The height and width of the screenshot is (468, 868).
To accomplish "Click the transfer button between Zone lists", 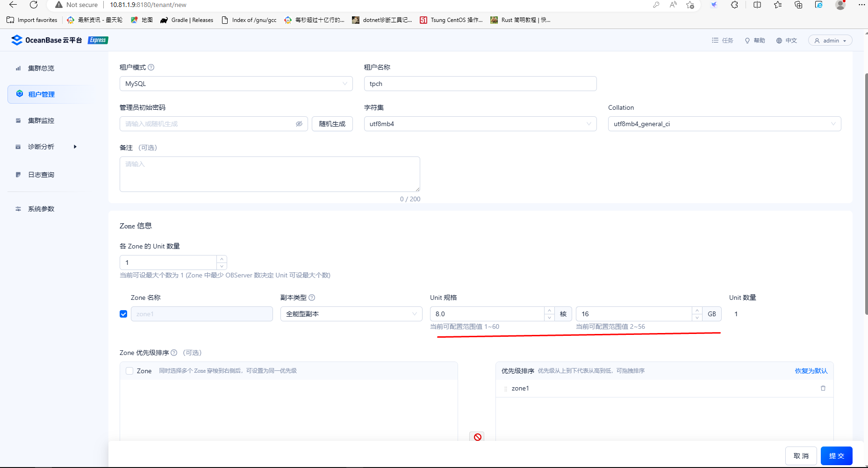I will (x=477, y=437).
